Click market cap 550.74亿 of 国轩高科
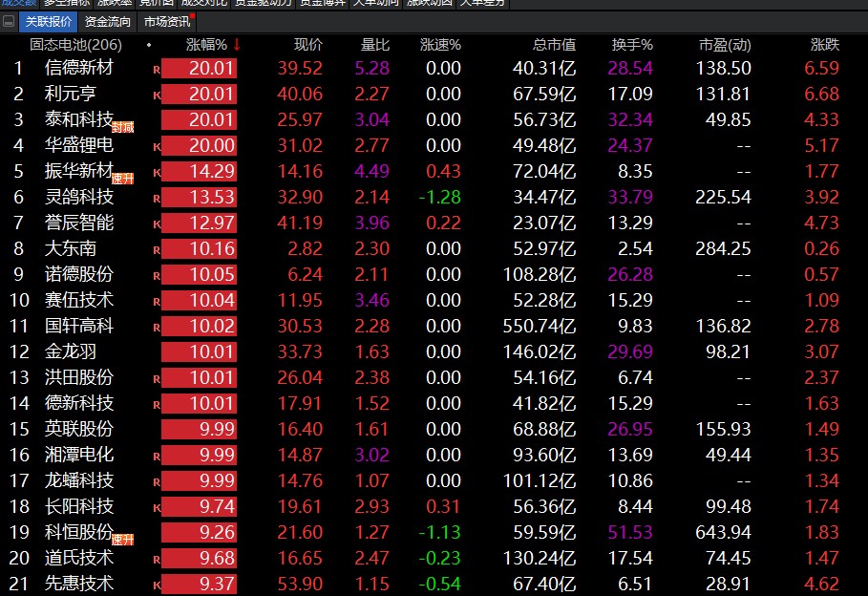 (x=540, y=326)
